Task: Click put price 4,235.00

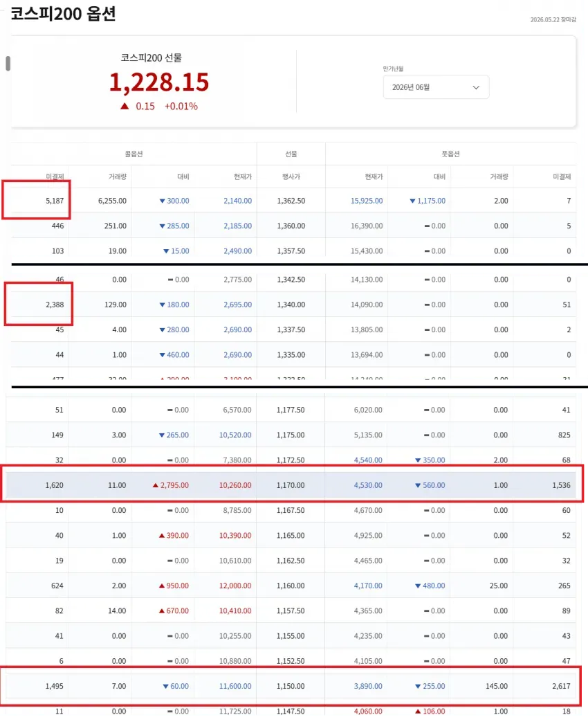Action: click(x=368, y=636)
